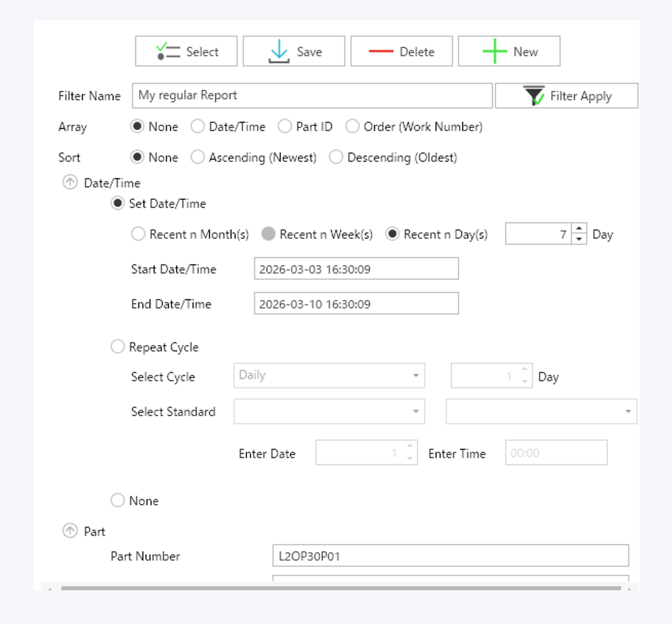Screen dimensions: 672x624
Task: Choose Ascending (Newest) sort option
Action: pos(198,157)
